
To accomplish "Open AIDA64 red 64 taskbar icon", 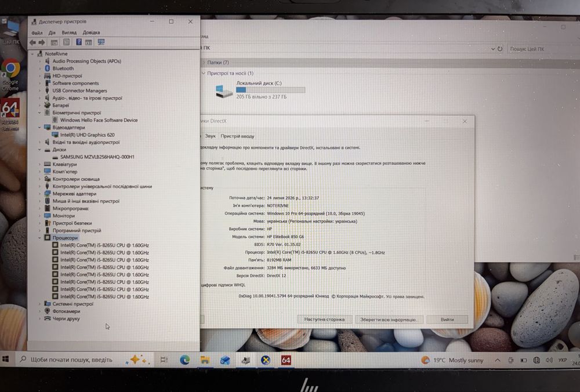I will pyautogui.click(x=286, y=360).
